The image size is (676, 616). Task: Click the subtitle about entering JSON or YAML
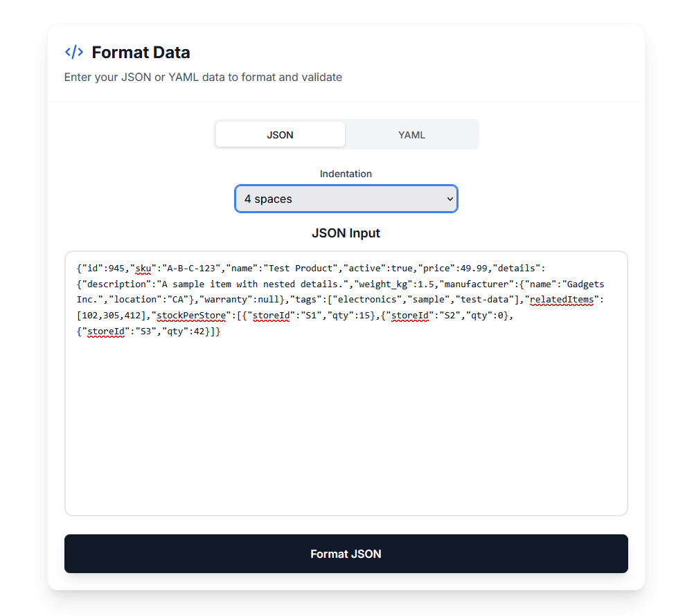203,77
